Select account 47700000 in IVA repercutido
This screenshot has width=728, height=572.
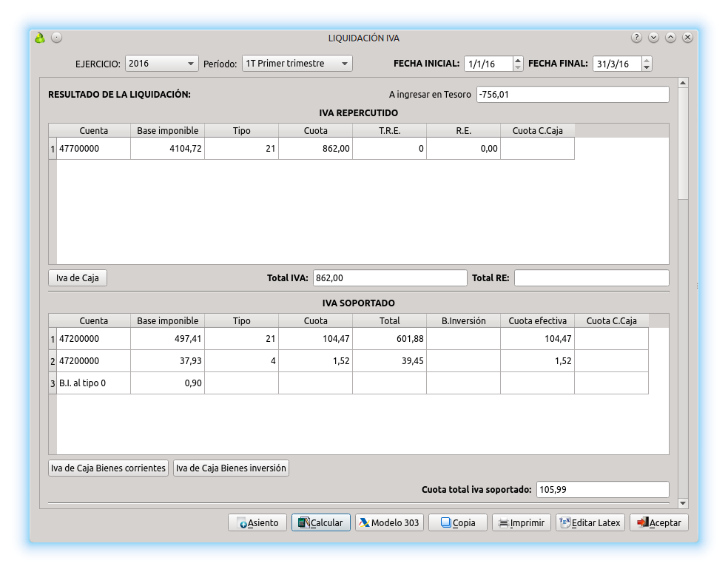click(93, 149)
